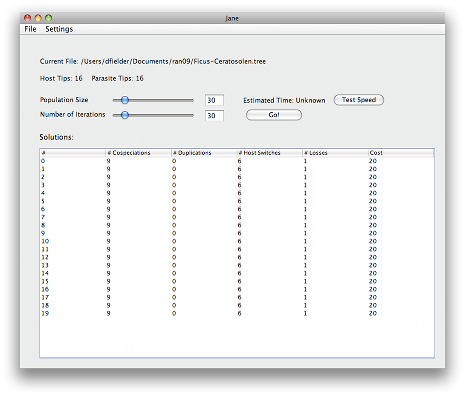465x396 pixels.
Task: Click the yellow minimize window button
Action: pyautogui.click(x=38, y=18)
